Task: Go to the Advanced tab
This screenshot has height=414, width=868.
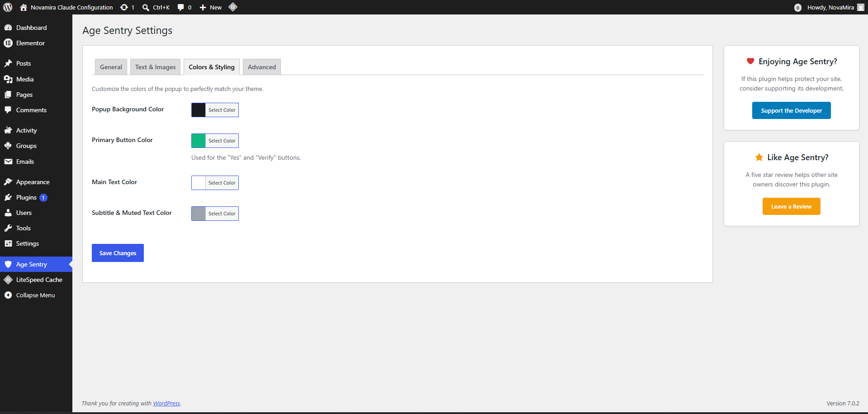Action: pos(262,67)
